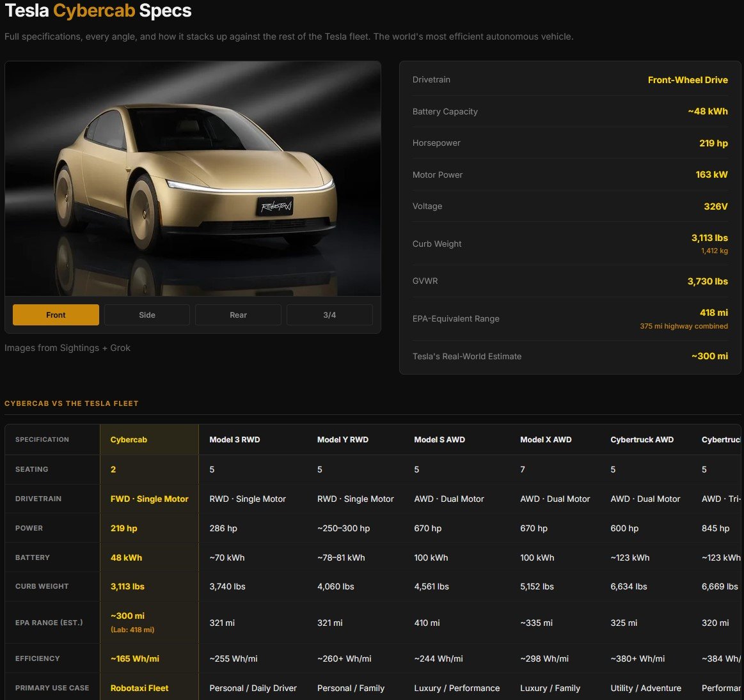The height and width of the screenshot is (700, 744).
Task: Switch to the Rear view tab
Action: tap(238, 315)
